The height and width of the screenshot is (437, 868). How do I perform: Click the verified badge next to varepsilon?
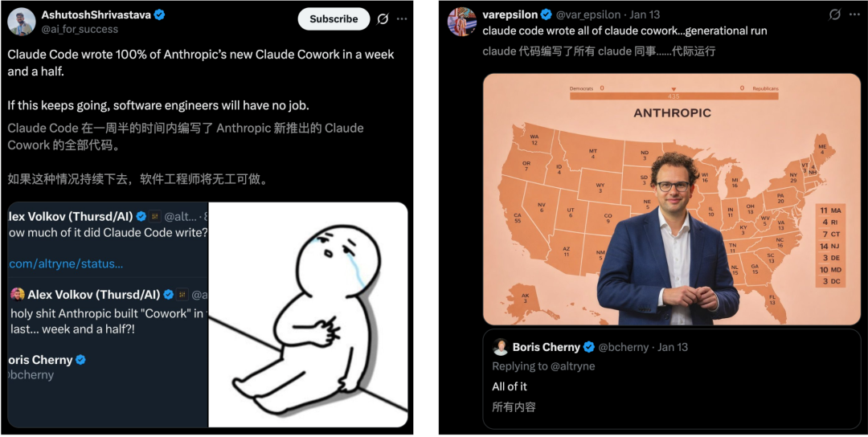click(547, 15)
